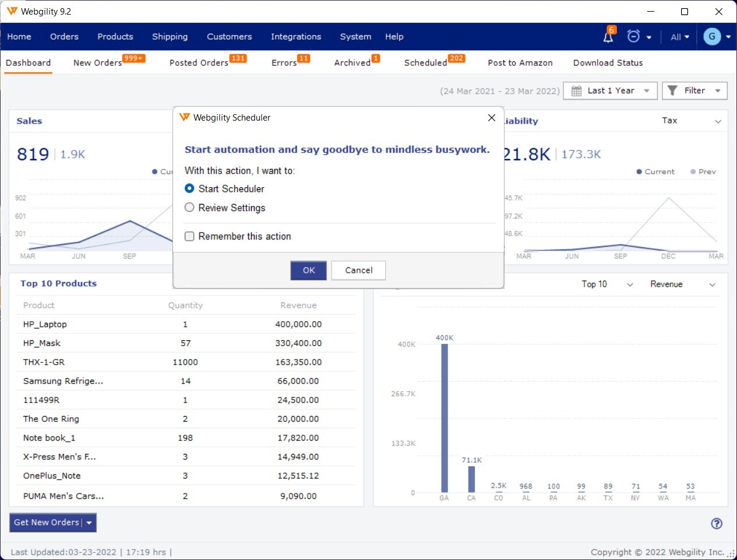The height and width of the screenshot is (560, 737).
Task: Expand Get New Orders arrow menu
Action: click(89, 523)
